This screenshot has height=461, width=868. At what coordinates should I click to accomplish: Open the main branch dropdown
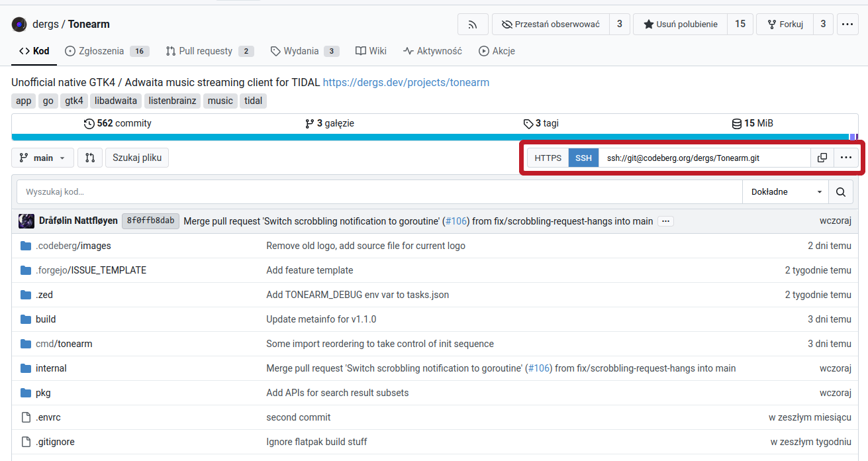(x=42, y=158)
